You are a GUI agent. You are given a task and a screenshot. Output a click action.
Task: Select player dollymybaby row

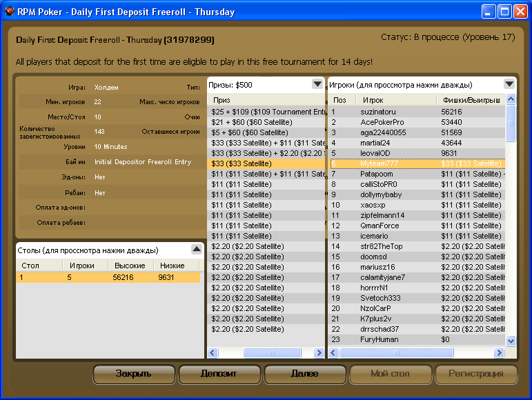coord(417,194)
